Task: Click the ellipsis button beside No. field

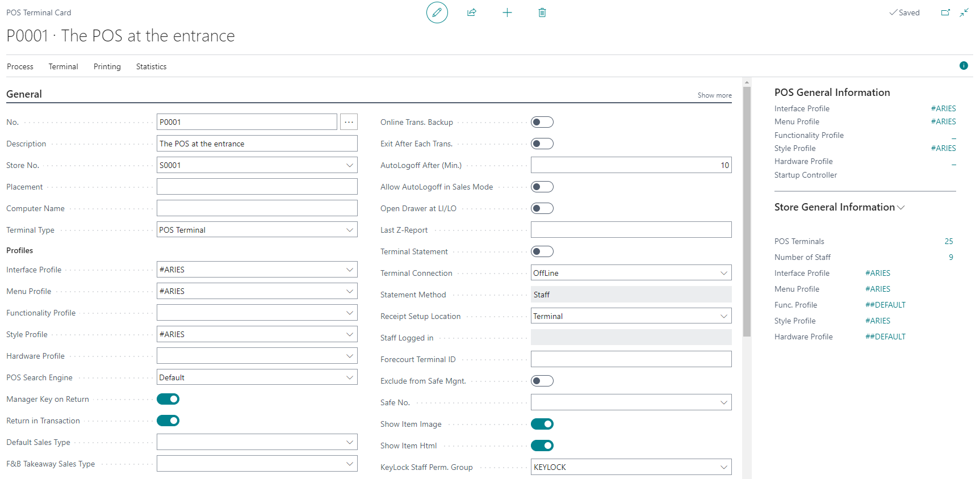Action: pyautogui.click(x=349, y=122)
